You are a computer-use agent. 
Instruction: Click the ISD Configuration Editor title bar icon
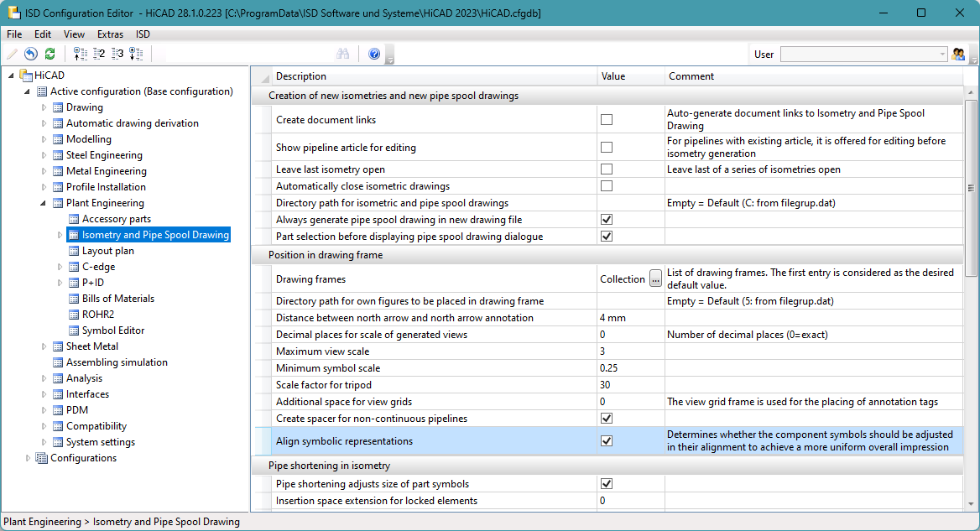pos(13,13)
